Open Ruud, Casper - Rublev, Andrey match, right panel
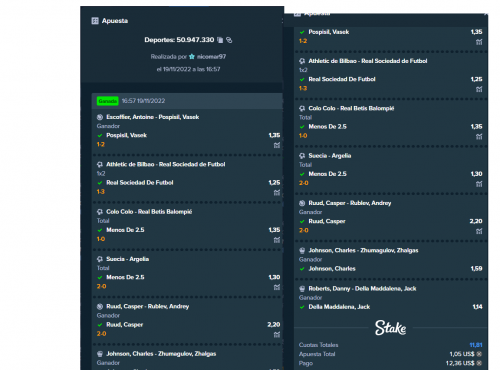 pyautogui.click(x=350, y=203)
